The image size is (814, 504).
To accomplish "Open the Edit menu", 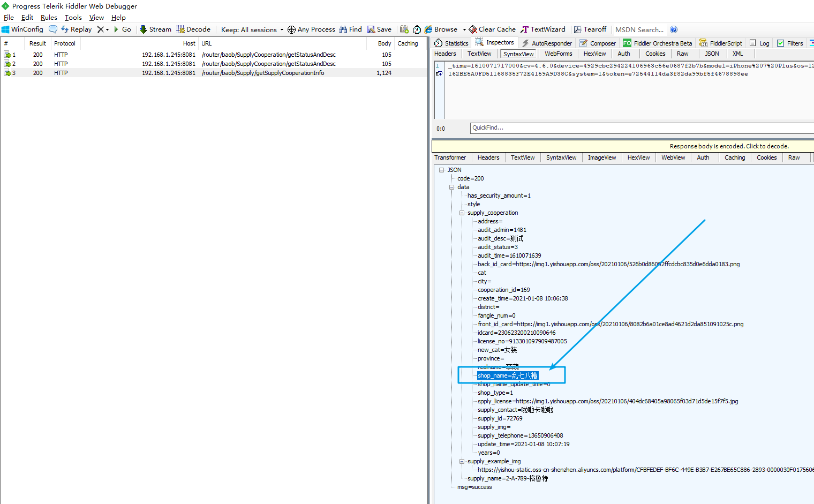I will click(x=27, y=18).
